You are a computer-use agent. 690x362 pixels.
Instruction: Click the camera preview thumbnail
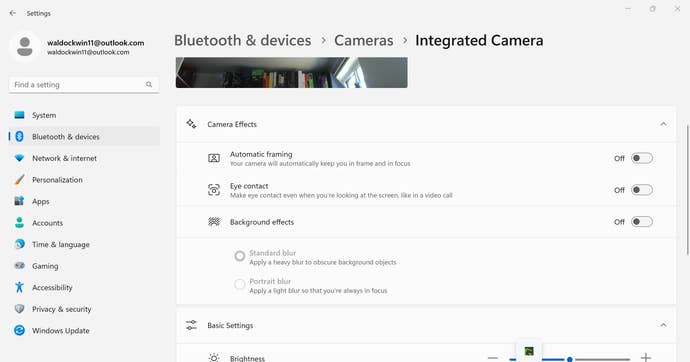pos(291,73)
